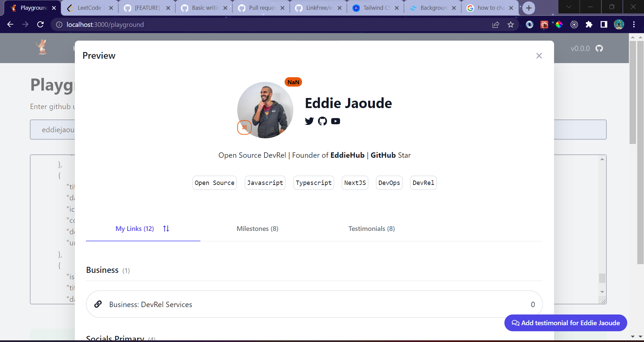Click the chain link icon on DevRel Services

coord(98,304)
